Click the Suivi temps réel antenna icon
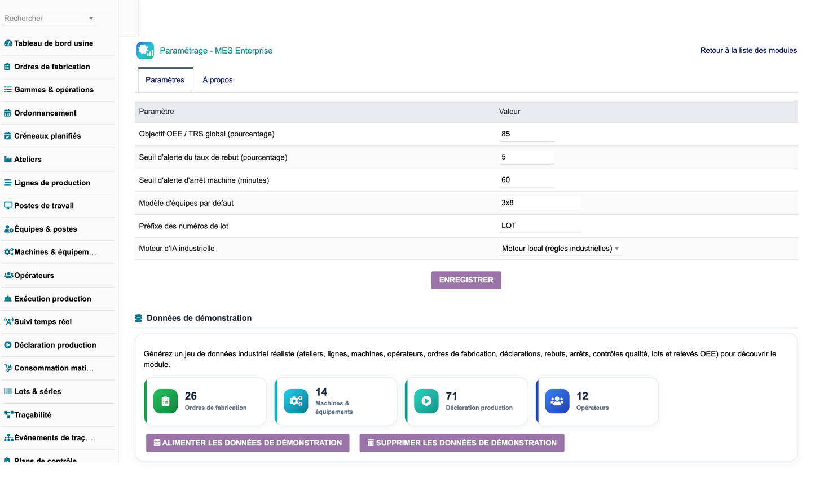This screenshot has height=504, width=815. coord(8,322)
